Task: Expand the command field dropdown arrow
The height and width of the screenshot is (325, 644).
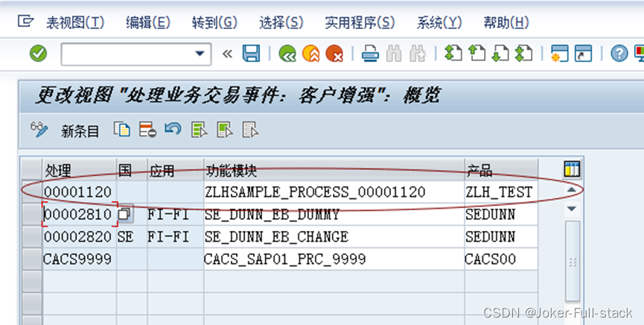Action: click(x=200, y=54)
